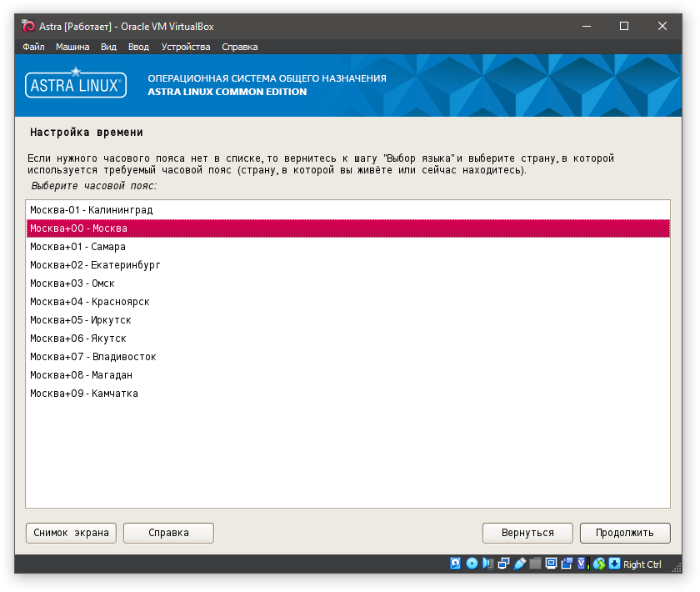This screenshot has width=700, height=592.
Task: Select Москва+06 - Якутск time zone
Action: (x=348, y=339)
